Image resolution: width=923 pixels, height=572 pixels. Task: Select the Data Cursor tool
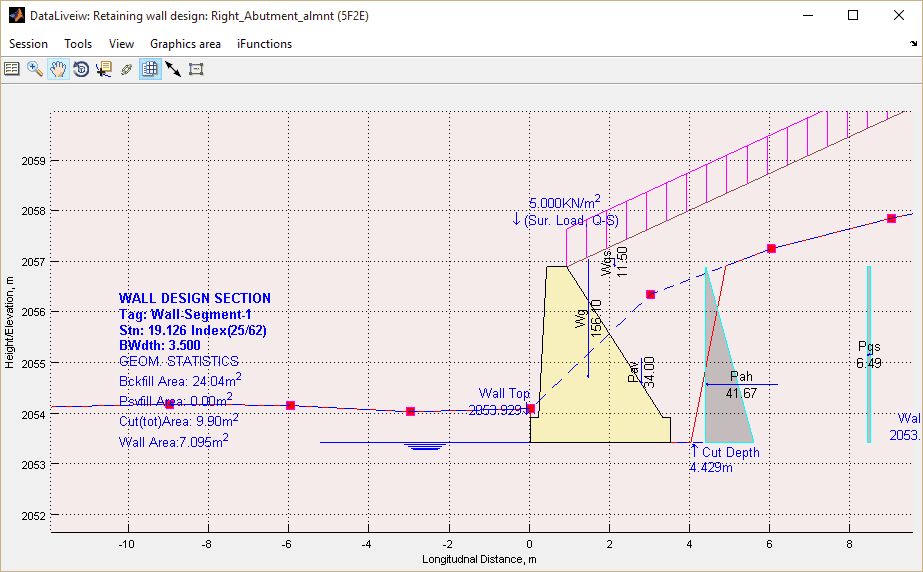[x=103, y=69]
